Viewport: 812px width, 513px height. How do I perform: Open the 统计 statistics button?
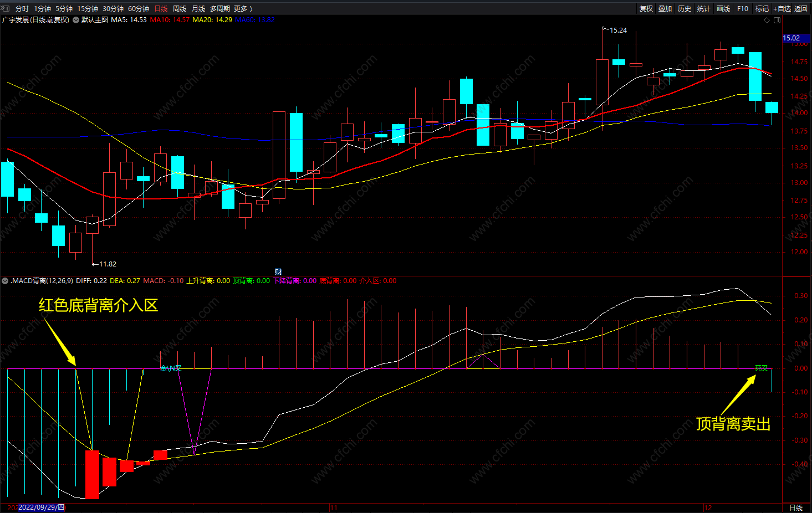coord(704,8)
